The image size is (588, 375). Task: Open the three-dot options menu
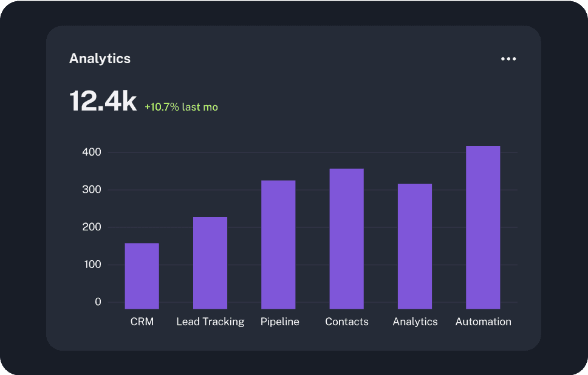coord(508,58)
